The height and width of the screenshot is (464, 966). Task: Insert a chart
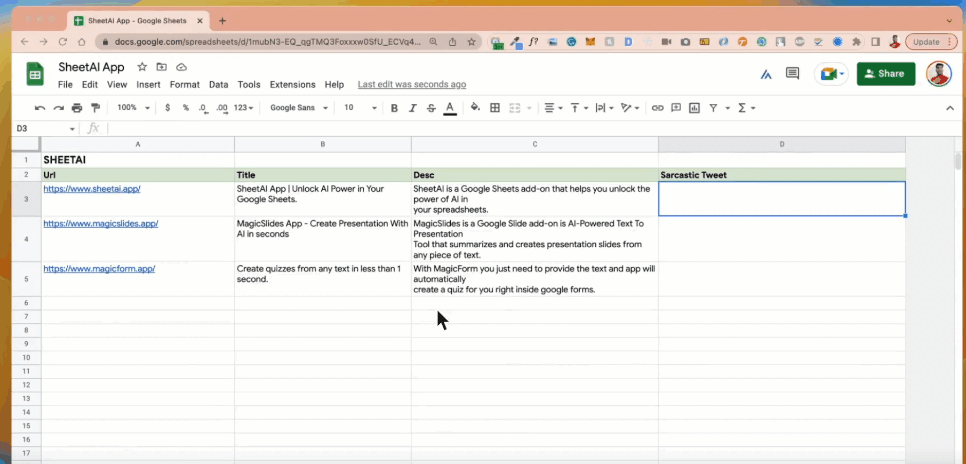[694, 108]
